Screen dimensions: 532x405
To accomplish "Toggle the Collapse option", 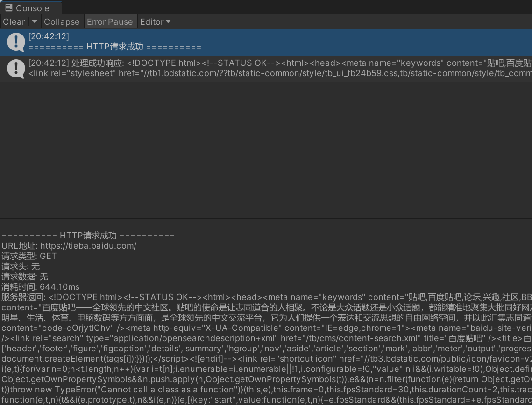I will (62, 21).
